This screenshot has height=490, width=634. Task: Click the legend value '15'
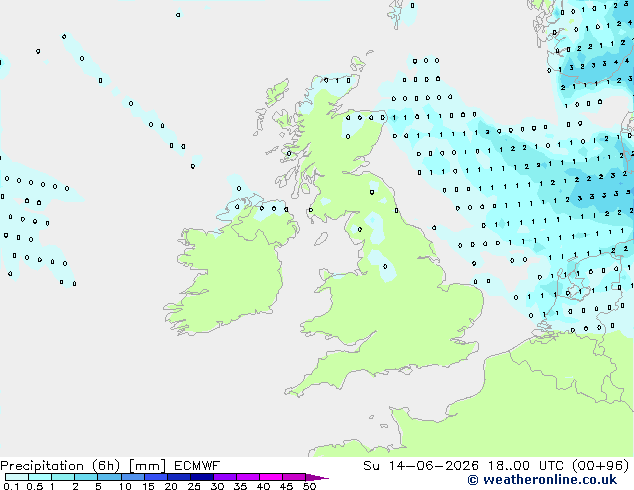pos(148,486)
